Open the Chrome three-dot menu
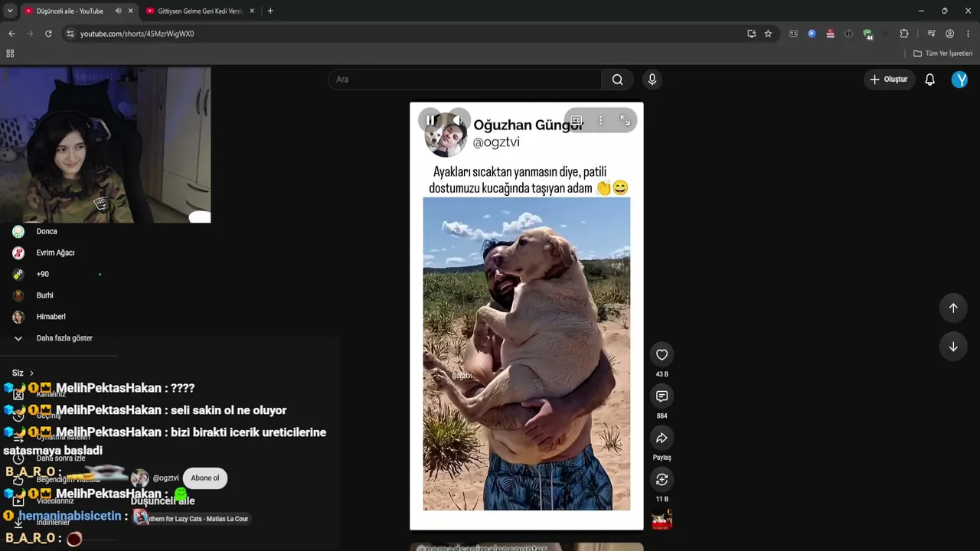Image resolution: width=980 pixels, height=551 pixels. (x=969, y=34)
